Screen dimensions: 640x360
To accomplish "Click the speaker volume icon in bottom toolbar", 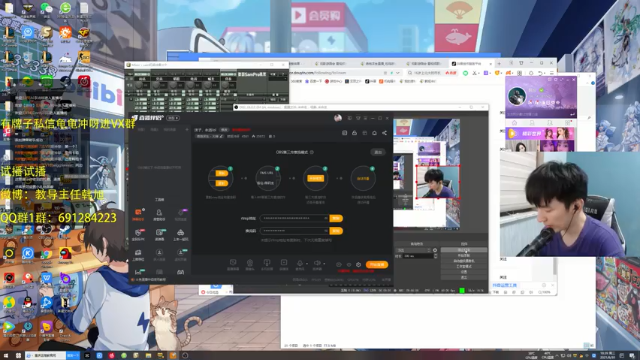I will click(x=317, y=263).
